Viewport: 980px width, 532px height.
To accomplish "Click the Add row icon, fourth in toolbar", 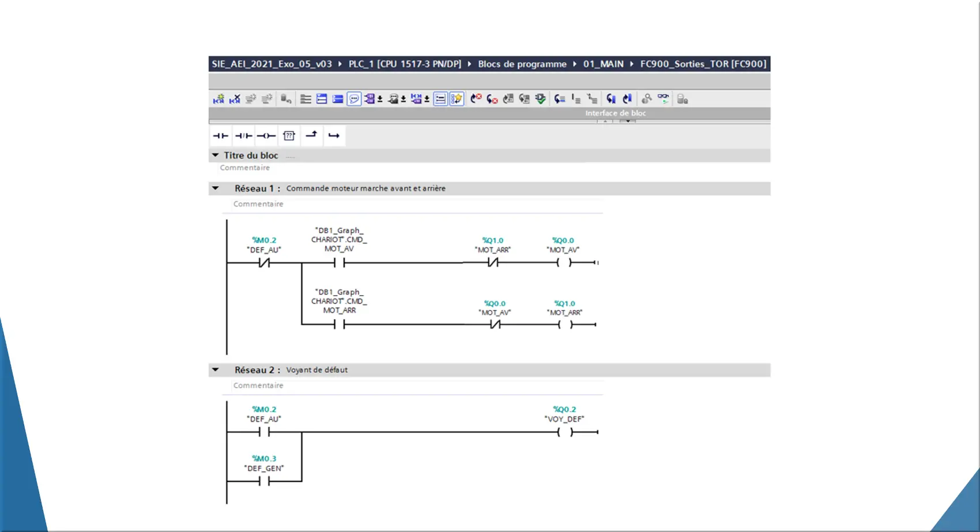I will point(267,99).
